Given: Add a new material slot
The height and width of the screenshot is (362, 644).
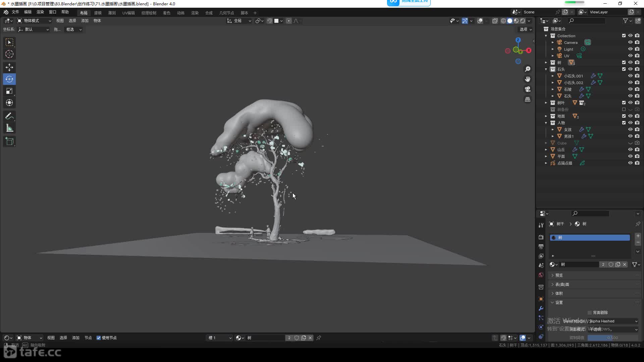Looking at the screenshot, I should pyautogui.click(x=638, y=236).
